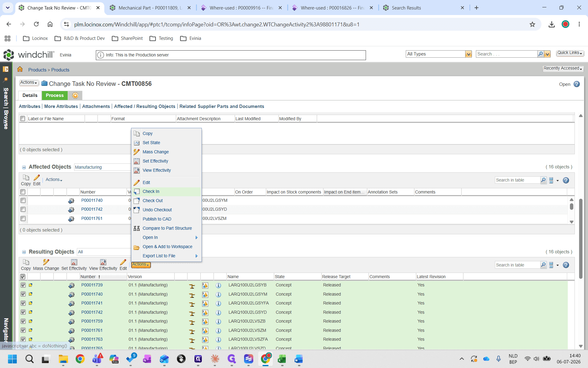Switch to the Process tab

click(x=55, y=95)
